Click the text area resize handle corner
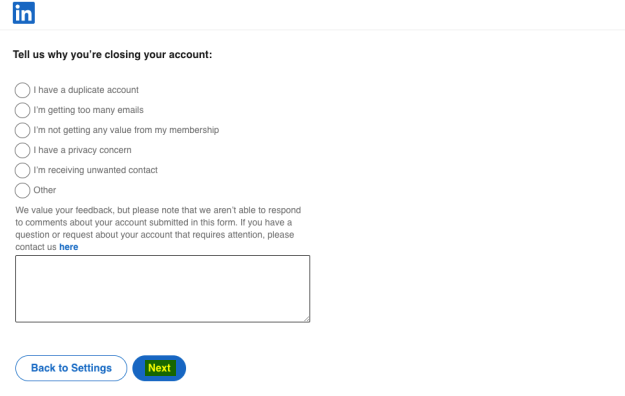Image resolution: width=625 pixels, height=396 pixels. click(x=307, y=319)
